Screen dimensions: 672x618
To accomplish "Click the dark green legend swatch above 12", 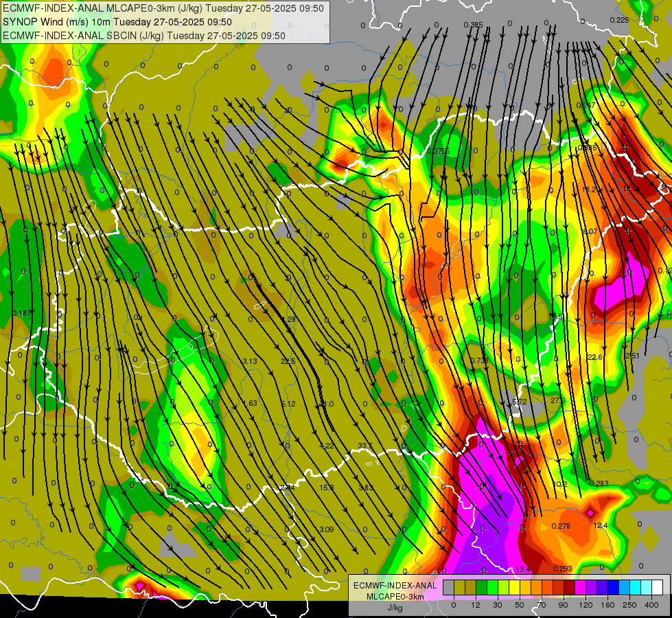I will tap(482, 587).
